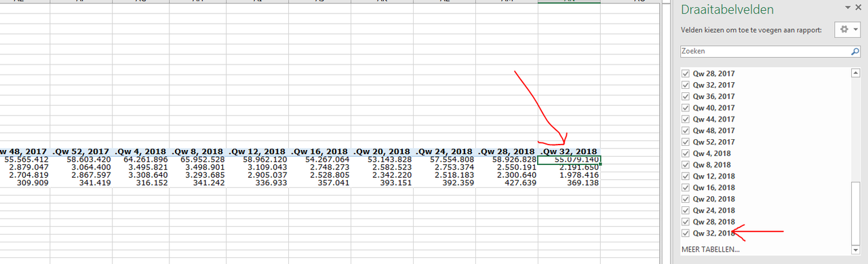Toggle the Qw 28, 2018 field checkbox
Viewport: 868px width, 264px height.
click(x=686, y=222)
